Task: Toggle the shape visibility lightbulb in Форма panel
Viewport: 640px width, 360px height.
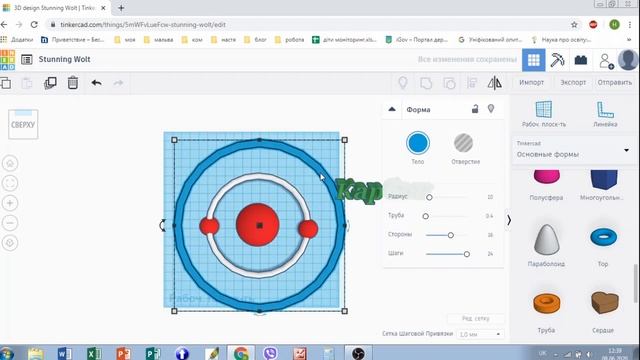Action: tap(491, 109)
